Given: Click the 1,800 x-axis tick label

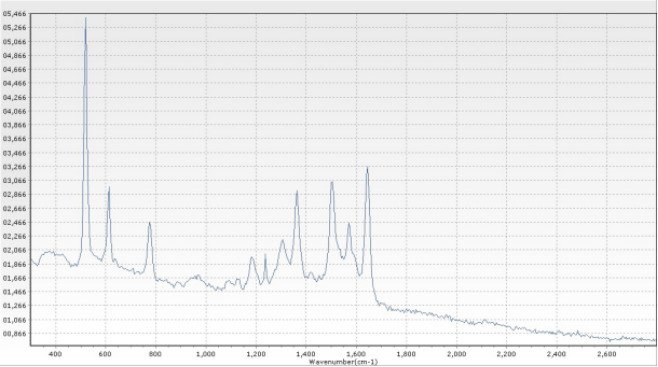Looking at the screenshot, I should [406, 354].
